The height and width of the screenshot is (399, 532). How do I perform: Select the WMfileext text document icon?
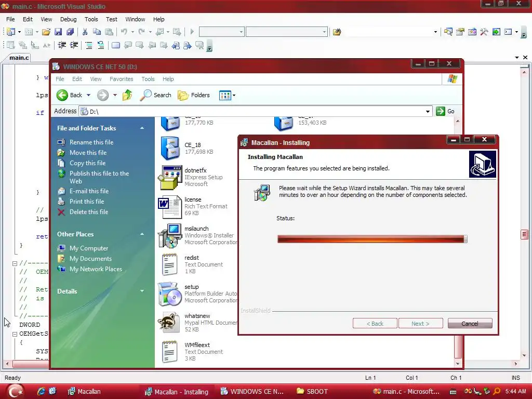click(170, 352)
